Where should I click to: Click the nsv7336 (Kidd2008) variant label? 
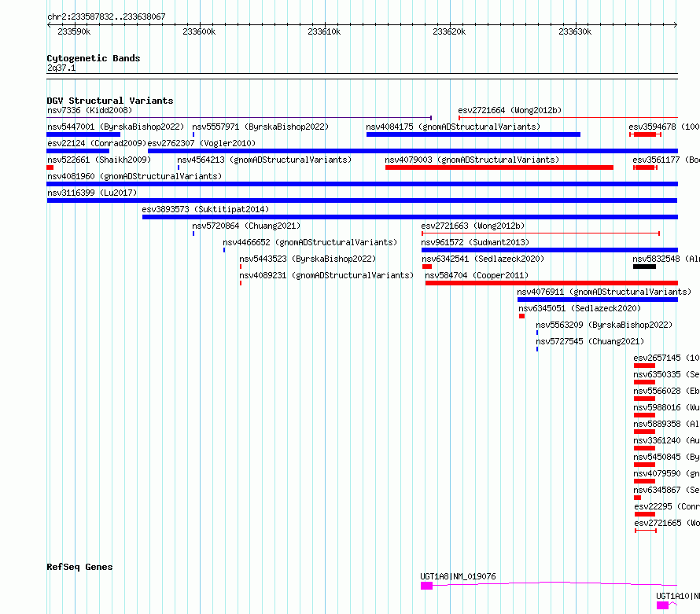(90, 110)
